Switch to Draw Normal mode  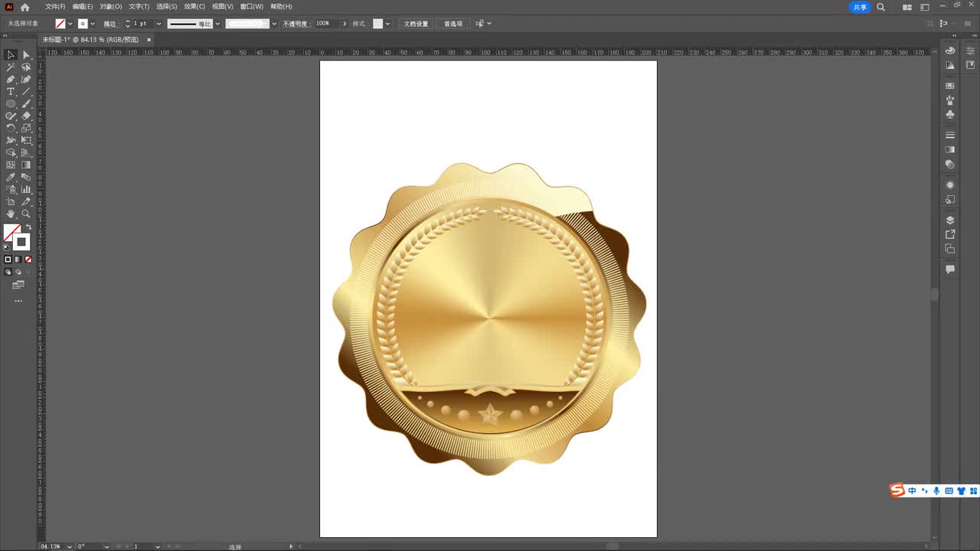(8, 272)
